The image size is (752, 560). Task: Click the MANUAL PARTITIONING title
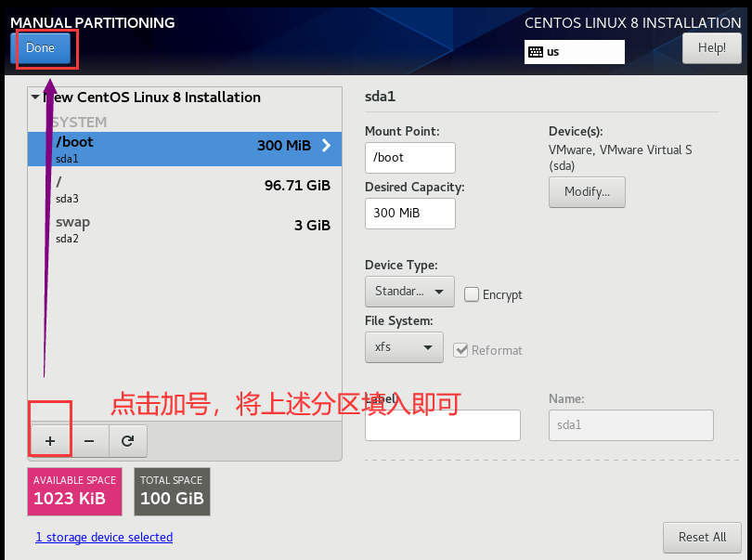pos(93,22)
